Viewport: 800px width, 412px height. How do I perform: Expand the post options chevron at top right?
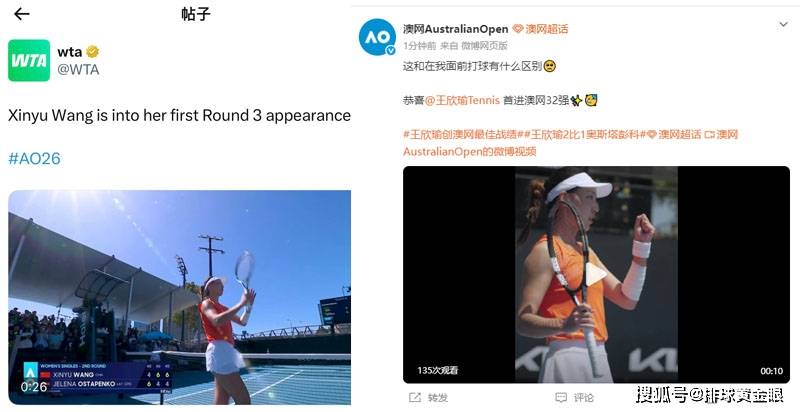coord(783,24)
